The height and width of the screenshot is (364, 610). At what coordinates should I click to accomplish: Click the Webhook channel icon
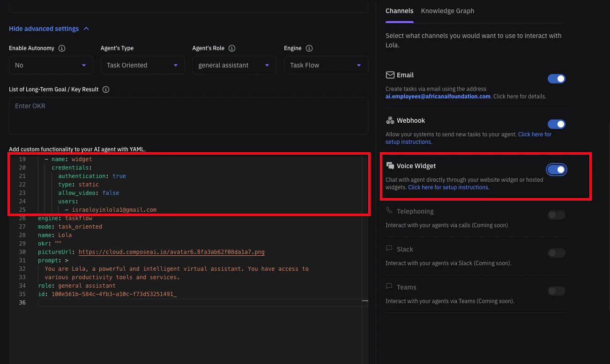point(390,120)
